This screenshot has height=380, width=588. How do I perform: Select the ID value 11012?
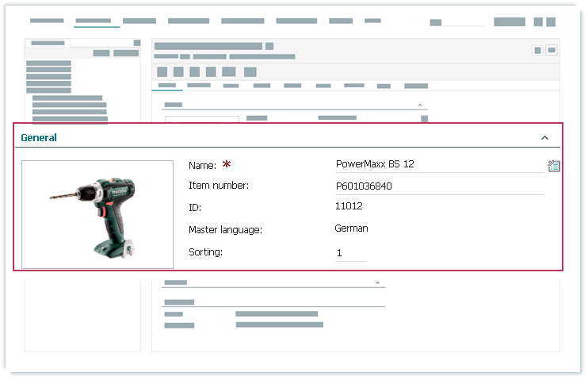(x=349, y=207)
